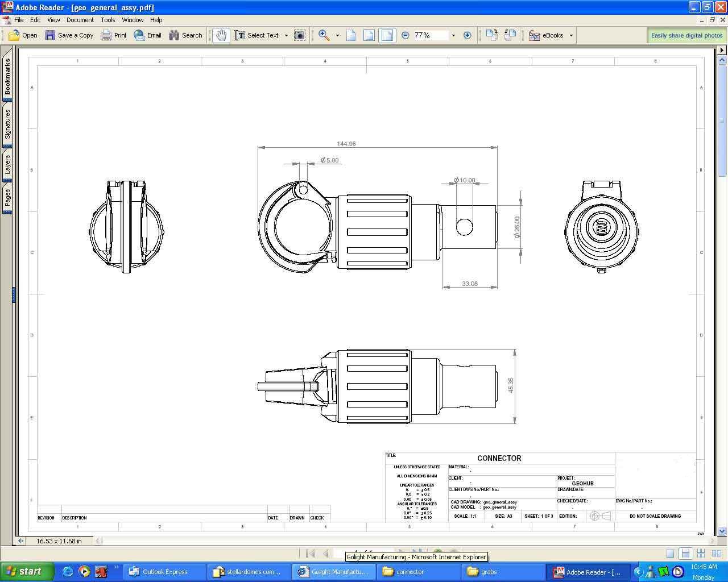Open Zoom tool dropdown arrow
This screenshot has width=728, height=582.
pos(337,35)
